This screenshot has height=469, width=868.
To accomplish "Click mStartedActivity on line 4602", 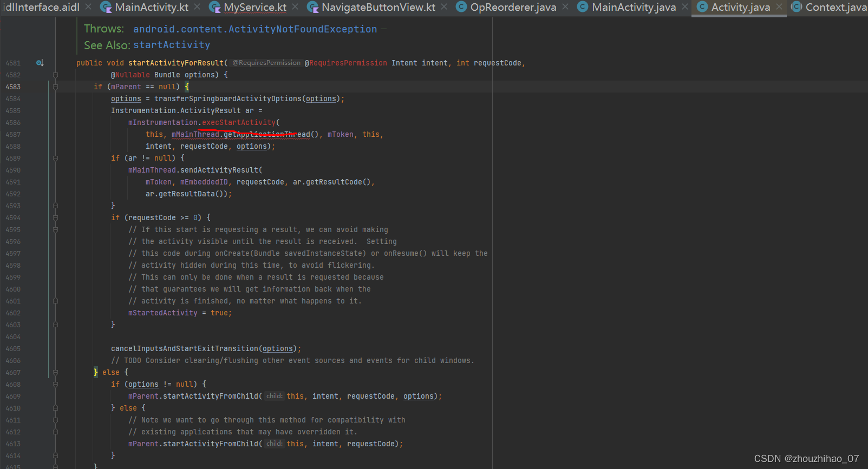I will coord(163,313).
